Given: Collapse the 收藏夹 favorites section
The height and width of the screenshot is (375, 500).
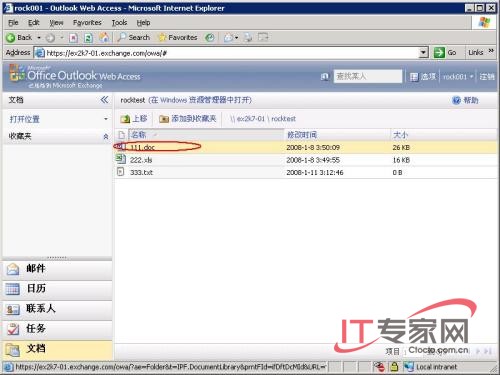Looking at the screenshot, I should [x=106, y=136].
